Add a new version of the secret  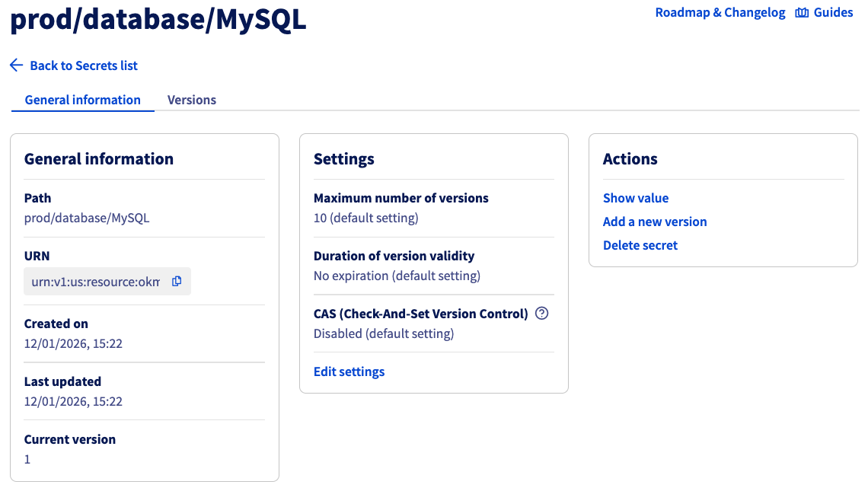[x=655, y=222]
